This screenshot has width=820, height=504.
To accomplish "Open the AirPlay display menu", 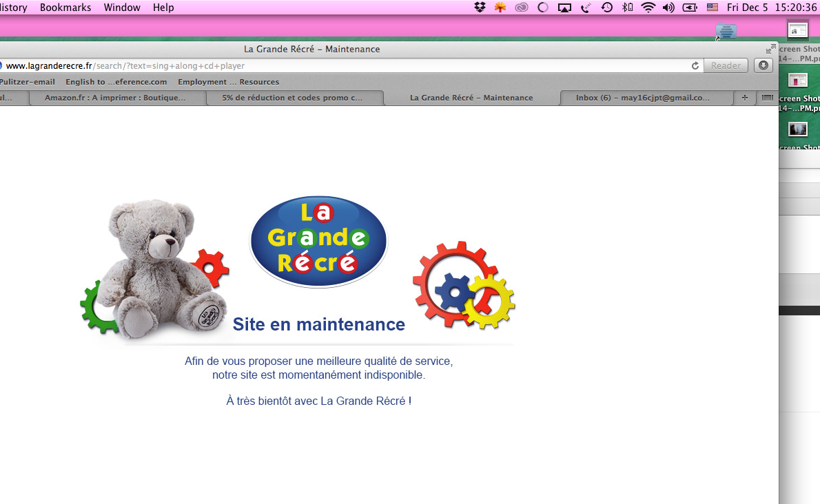I will (564, 8).
